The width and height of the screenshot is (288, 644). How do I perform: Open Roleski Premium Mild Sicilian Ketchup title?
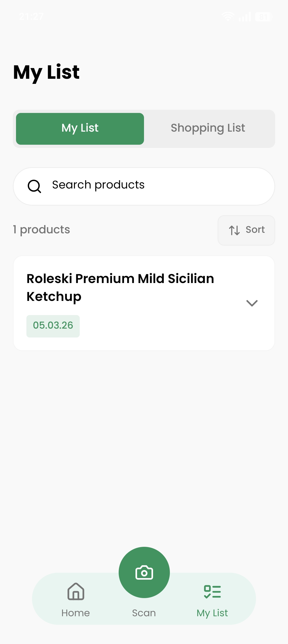click(x=120, y=288)
